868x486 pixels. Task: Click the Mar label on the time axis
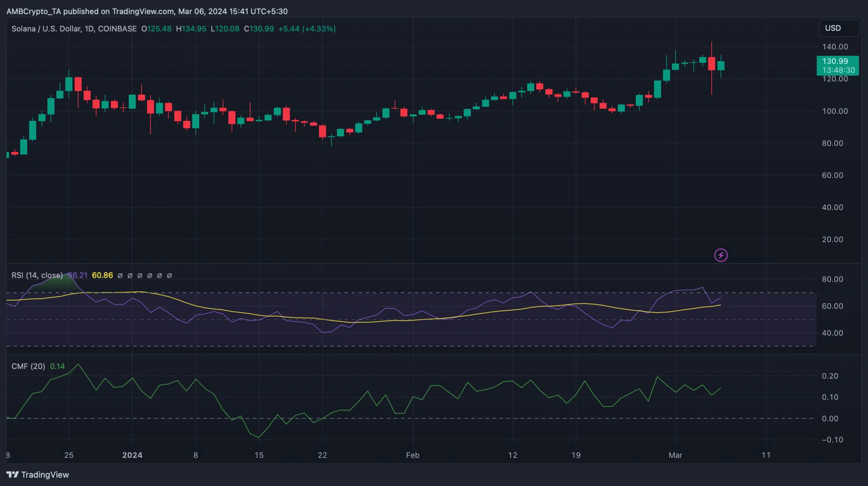[x=675, y=455]
